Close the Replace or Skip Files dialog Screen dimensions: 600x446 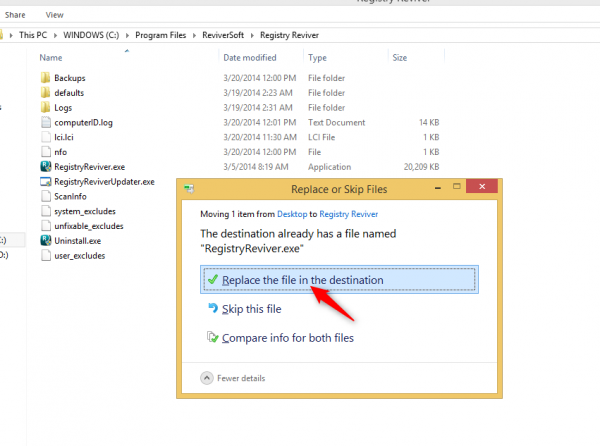(x=482, y=186)
